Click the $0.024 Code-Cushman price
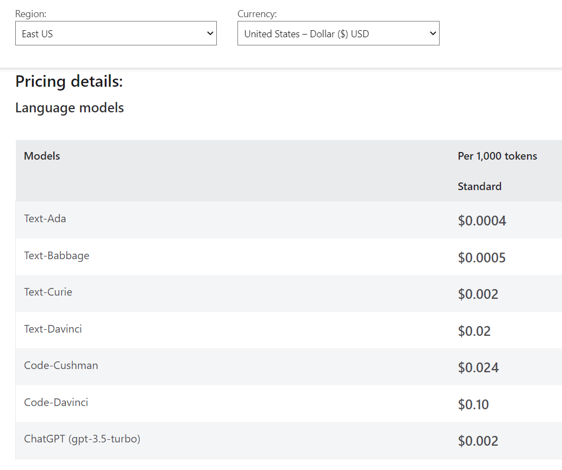 [478, 368]
